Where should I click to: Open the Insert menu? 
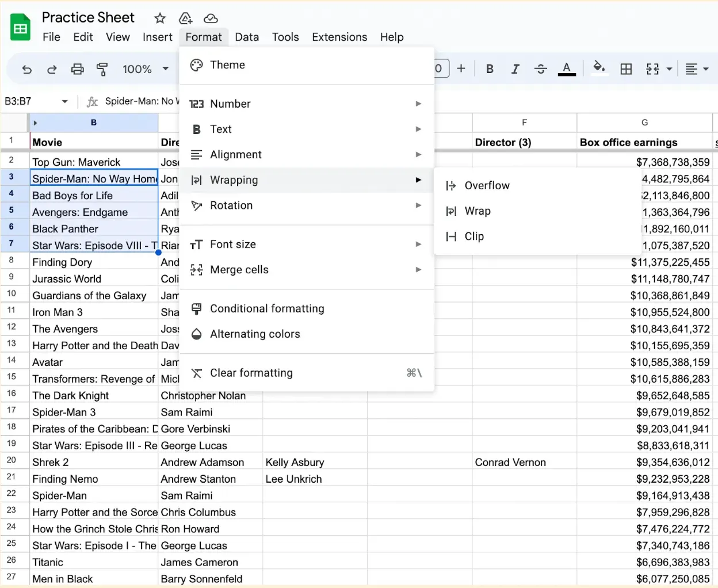tap(157, 37)
